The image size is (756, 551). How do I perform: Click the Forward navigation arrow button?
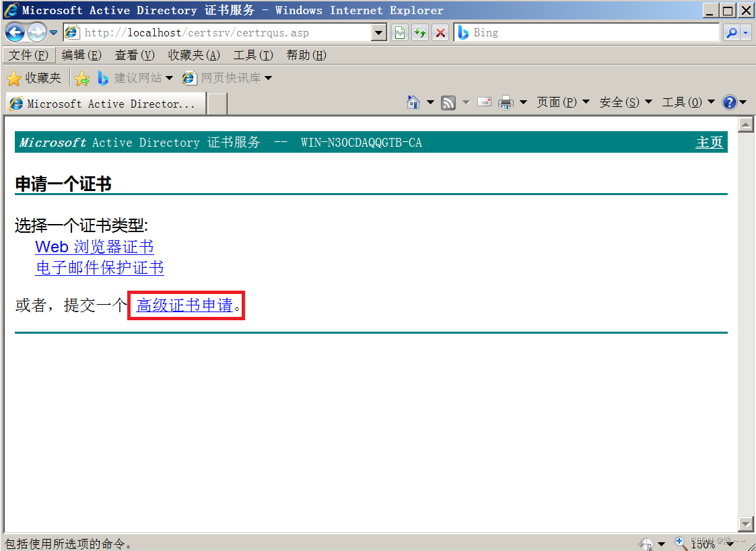pos(36,33)
